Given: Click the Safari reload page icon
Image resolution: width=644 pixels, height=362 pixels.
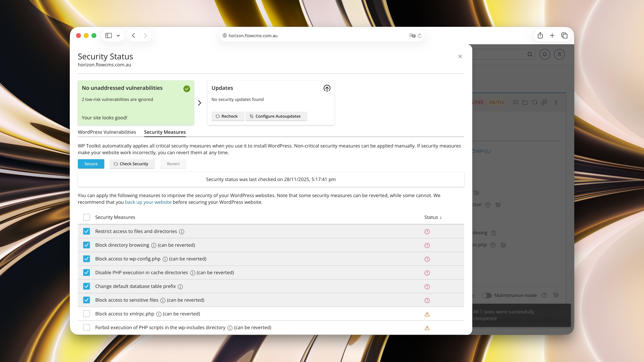Looking at the screenshot, I should pos(420,36).
